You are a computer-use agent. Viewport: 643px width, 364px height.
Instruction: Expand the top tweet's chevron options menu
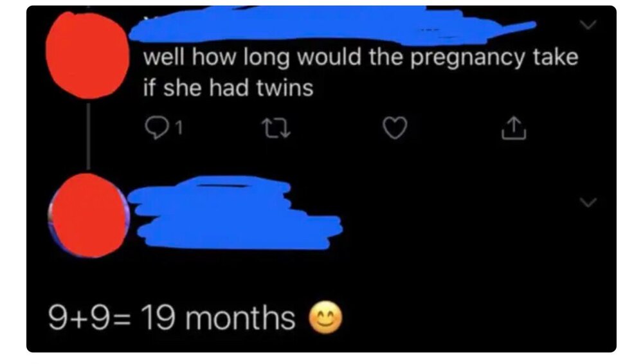(x=588, y=25)
